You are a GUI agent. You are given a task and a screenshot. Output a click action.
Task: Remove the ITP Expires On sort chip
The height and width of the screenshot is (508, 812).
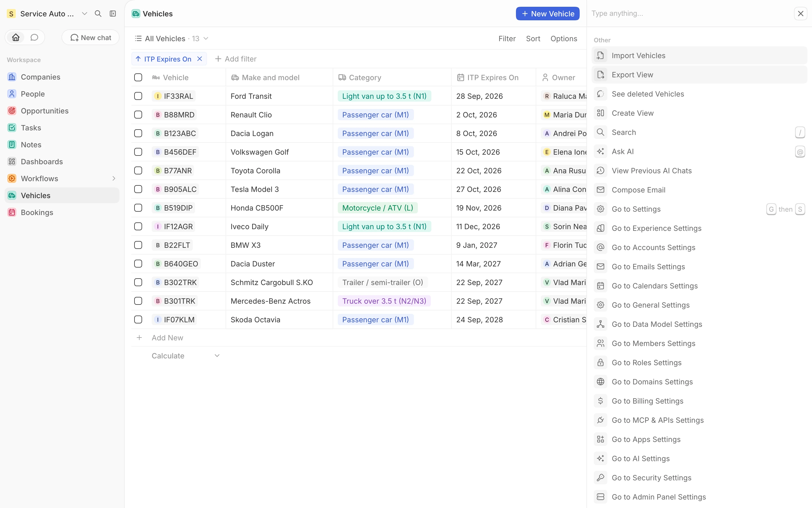[200, 59]
